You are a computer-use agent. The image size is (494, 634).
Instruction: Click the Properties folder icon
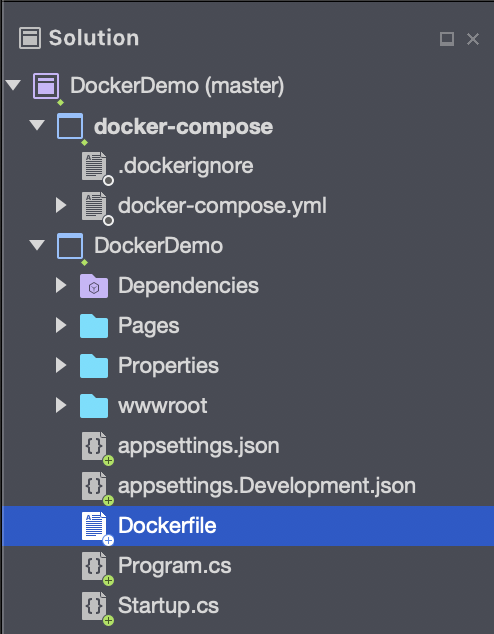tap(94, 366)
